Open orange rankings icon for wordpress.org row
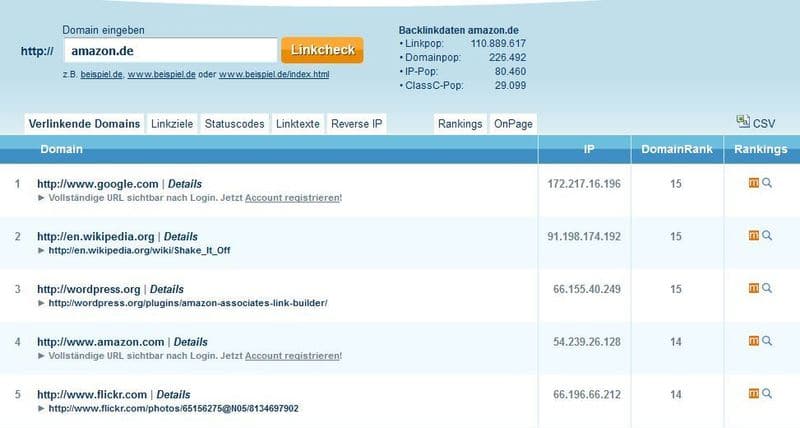 click(x=754, y=288)
